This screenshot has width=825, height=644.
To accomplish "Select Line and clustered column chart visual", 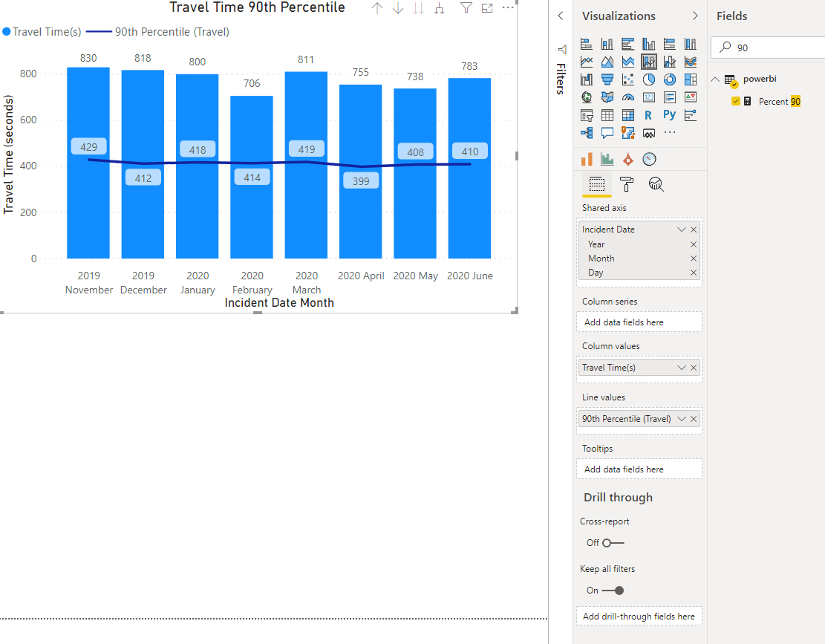I will [669, 62].
